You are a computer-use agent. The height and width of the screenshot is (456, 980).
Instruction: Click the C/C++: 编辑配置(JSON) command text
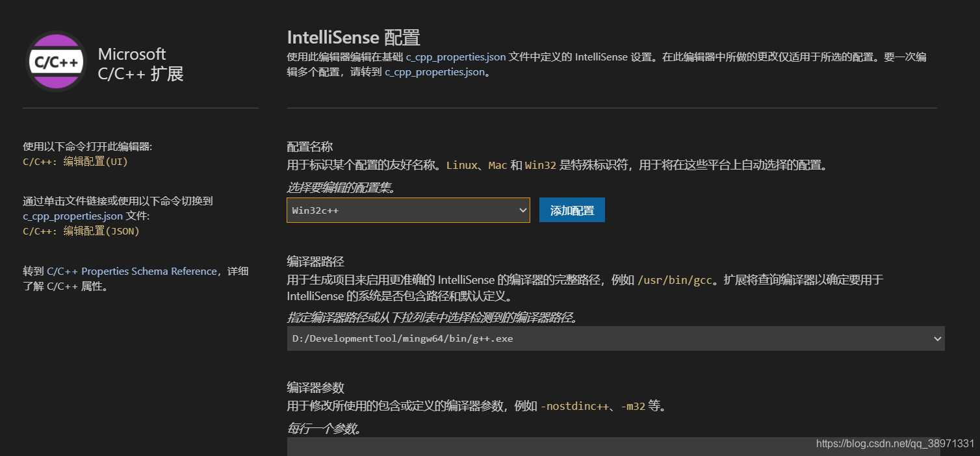pyautogui.click(x=81, y=231)
